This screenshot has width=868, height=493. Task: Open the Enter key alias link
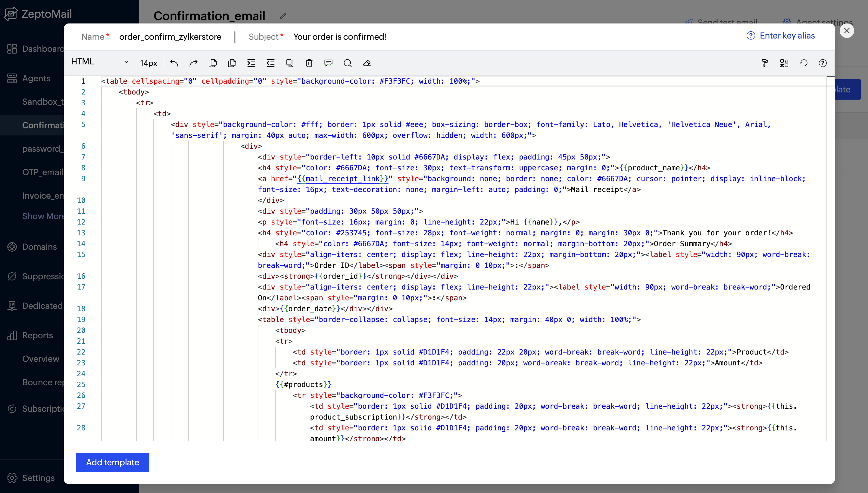coord(787,35)
